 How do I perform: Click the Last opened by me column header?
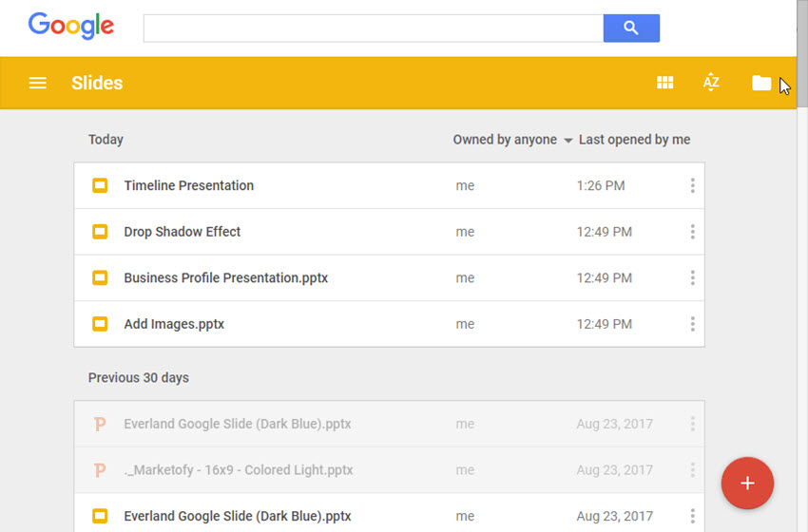click(634, 140)
